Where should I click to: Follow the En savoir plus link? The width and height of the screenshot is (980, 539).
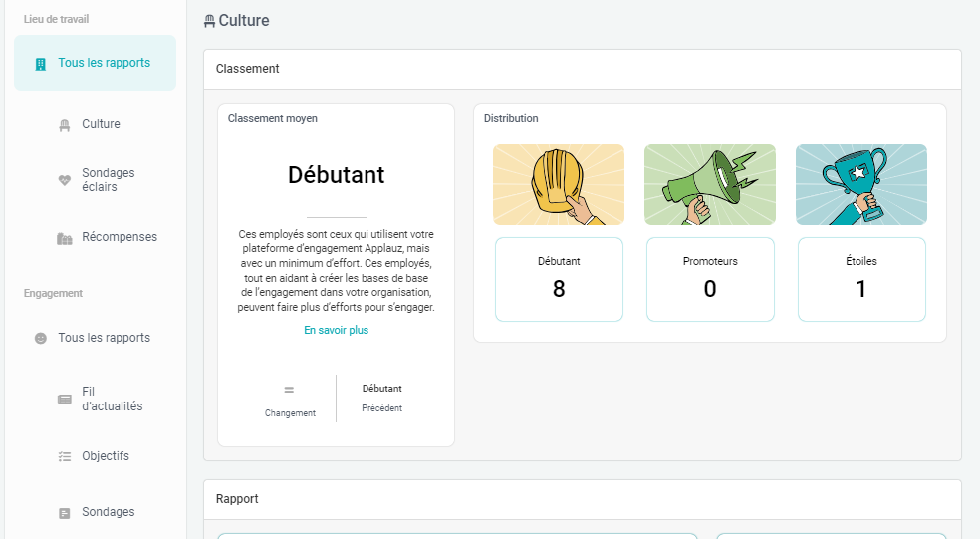click(336, 330)
